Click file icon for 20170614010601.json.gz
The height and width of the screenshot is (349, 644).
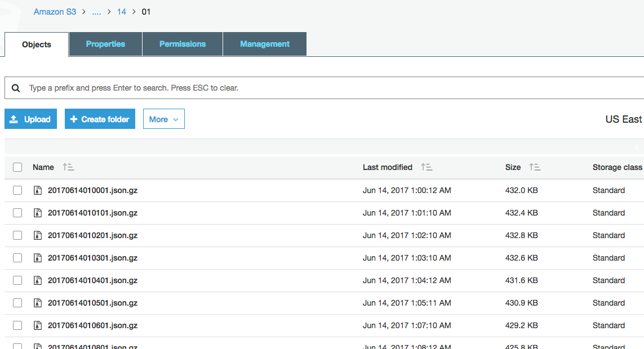pos(38,325)
